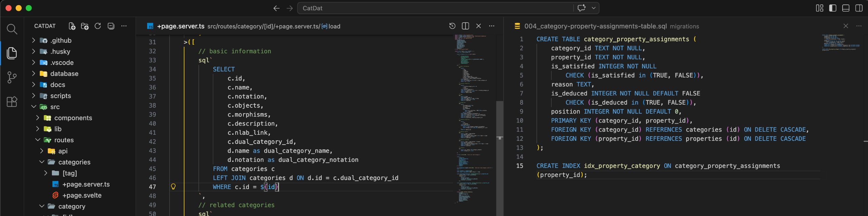Select the +page.server.ts editor tab
Screen dimensions: 868x216
click(x=180, y=26)
